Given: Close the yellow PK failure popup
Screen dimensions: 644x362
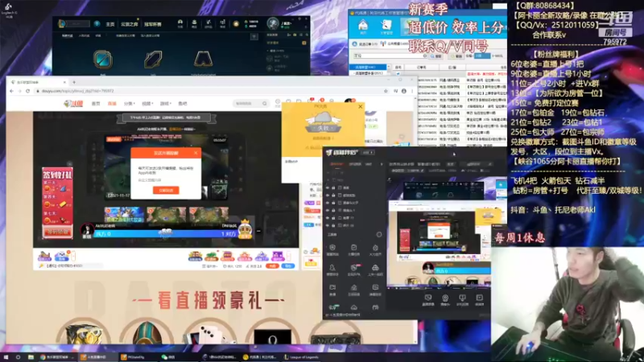Looking at the screenshot, I should point(360,107).
